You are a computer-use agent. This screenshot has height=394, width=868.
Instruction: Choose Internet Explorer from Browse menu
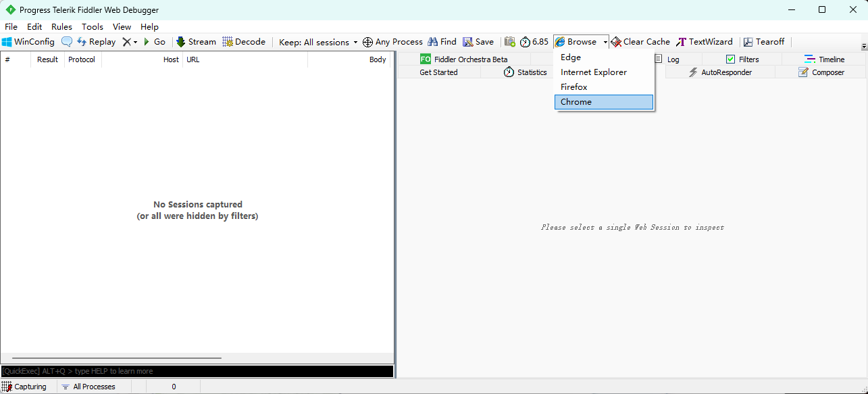point(604,72)
